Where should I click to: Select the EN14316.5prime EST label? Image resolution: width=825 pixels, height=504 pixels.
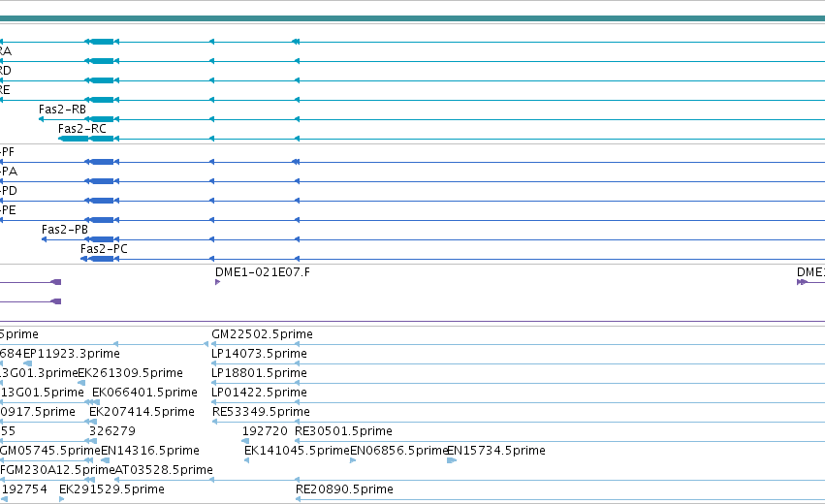(150, 451)
